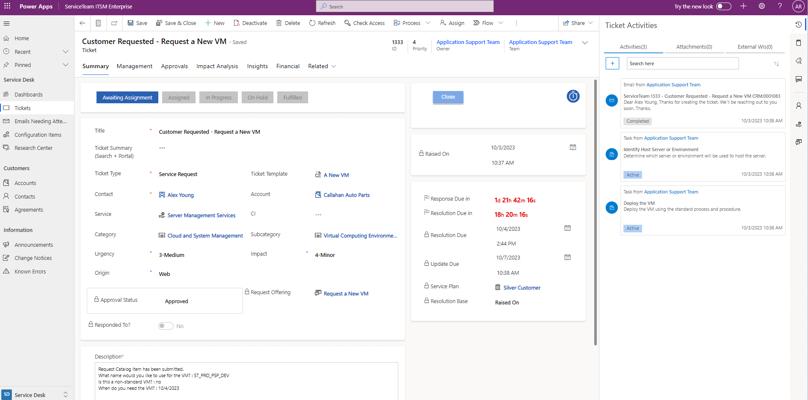Open the more commands overflow menu
808x400 pixels.
[x=516, y=23]
